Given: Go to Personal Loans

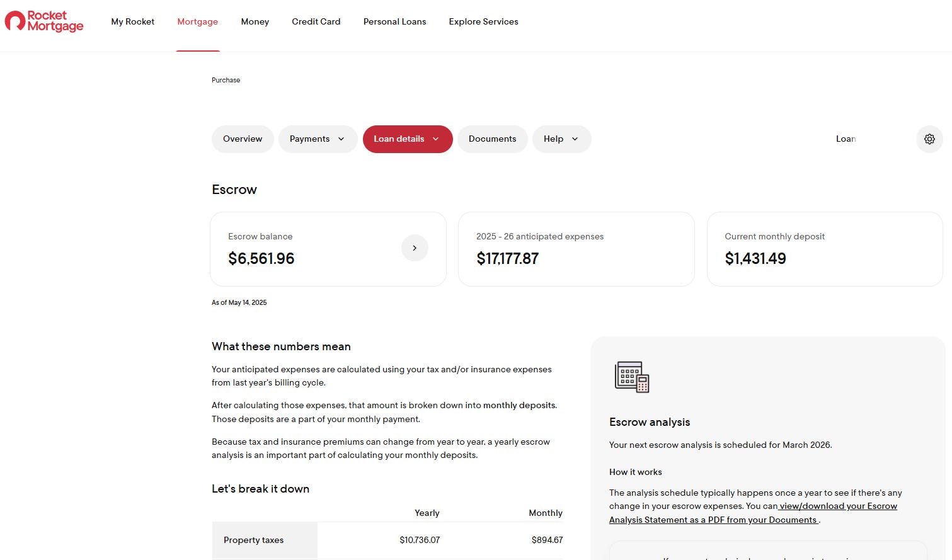Looking at the screenshot, I should pyautogui.click(x=394, y=21).
